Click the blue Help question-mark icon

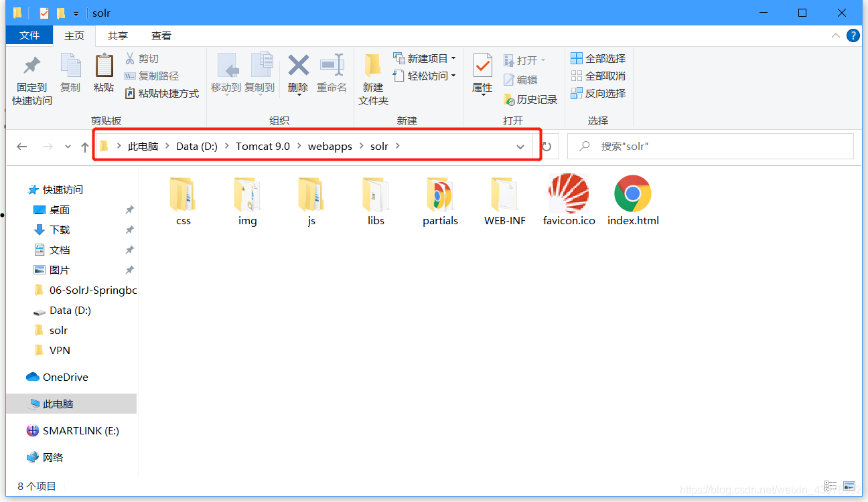pyautogui.click(x=853, y=35)
